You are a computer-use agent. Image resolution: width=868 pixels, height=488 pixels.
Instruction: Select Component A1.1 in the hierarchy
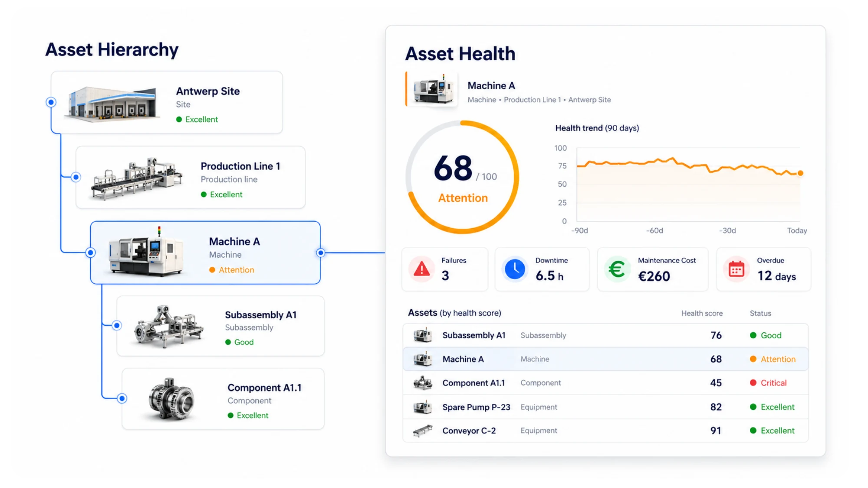click(x=223, y=399)
